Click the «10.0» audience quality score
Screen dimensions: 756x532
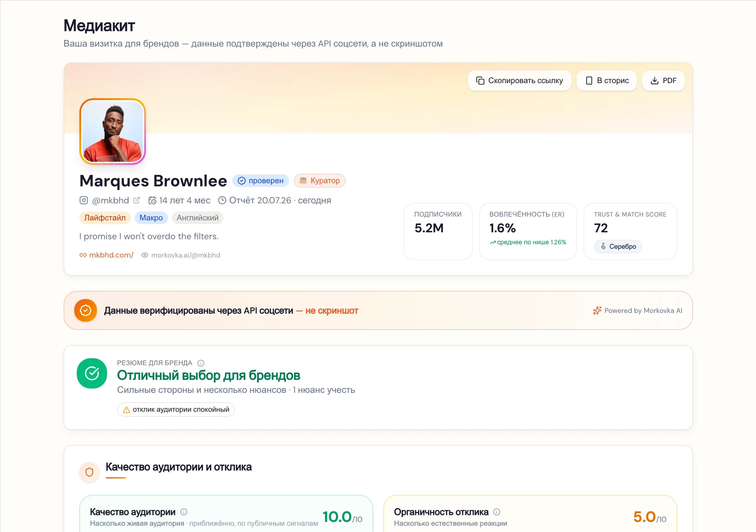tap(337, 517)
